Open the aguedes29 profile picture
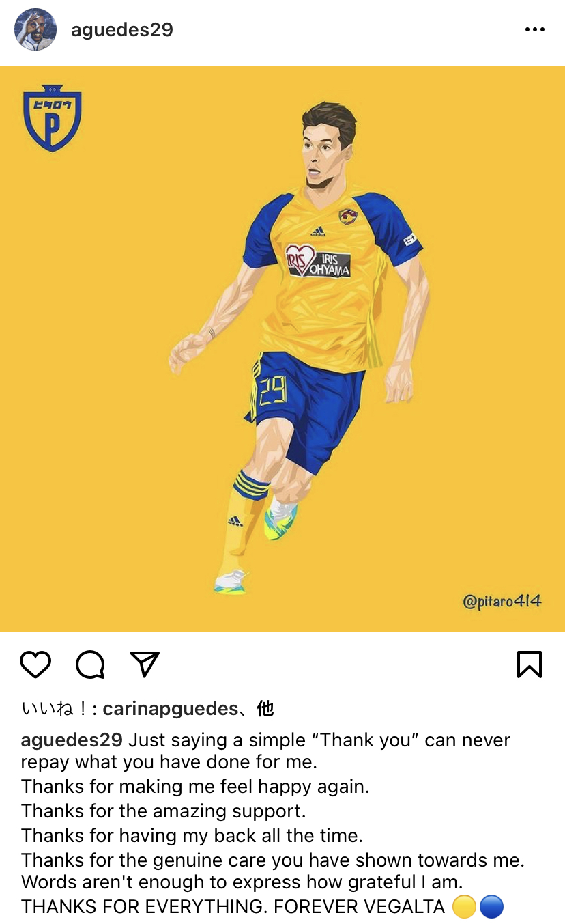The width and height of the screenshot is (565, 924). [x=35, y=29]
